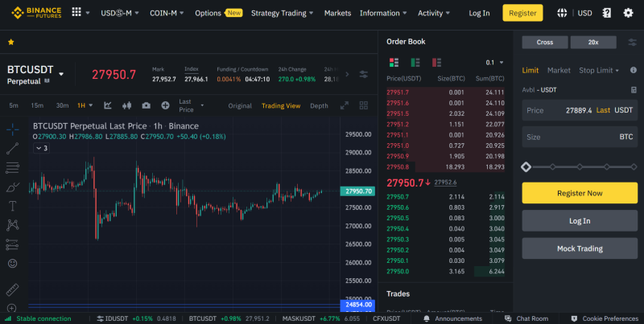Expand chart to fullscreen icon

[x=345, y=105]
